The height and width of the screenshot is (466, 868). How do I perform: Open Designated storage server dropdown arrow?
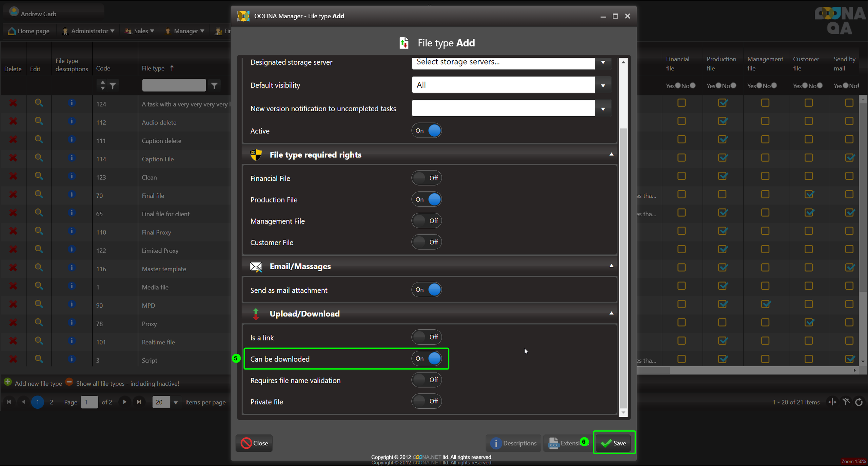(603, 62)
